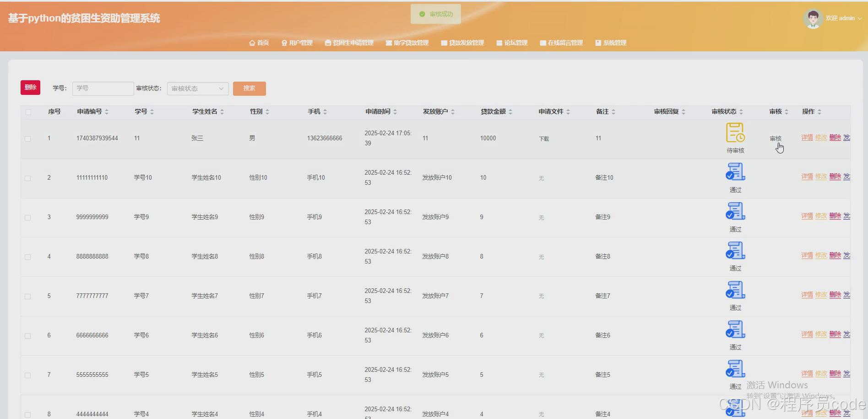Sort by 学号 column header arrows
This screenshot has height=419, width=868.
coord(152,112)
